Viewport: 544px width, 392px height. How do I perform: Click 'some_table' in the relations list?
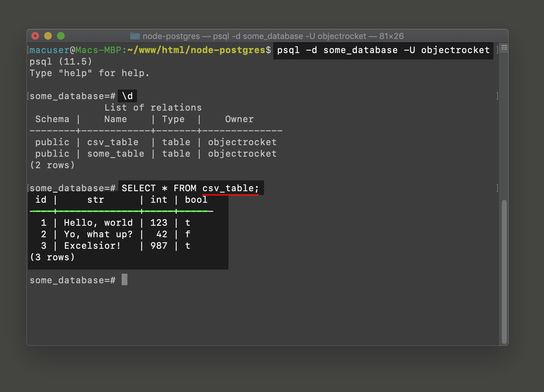click(x=116, y=154)
